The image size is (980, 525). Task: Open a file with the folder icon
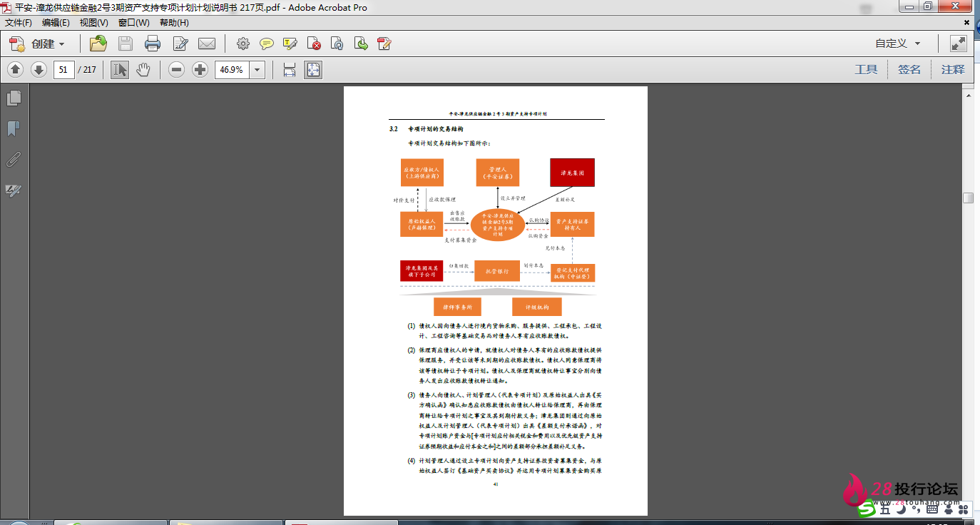[98, 44]
